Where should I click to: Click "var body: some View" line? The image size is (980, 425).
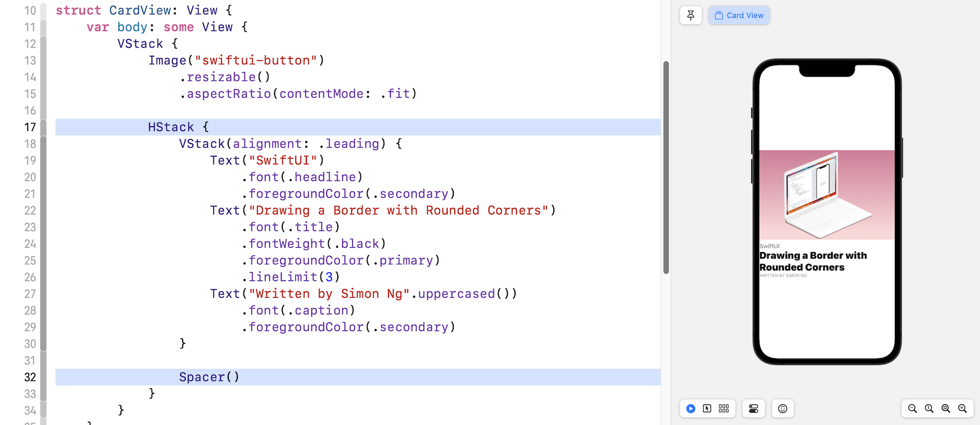point(167,27)
